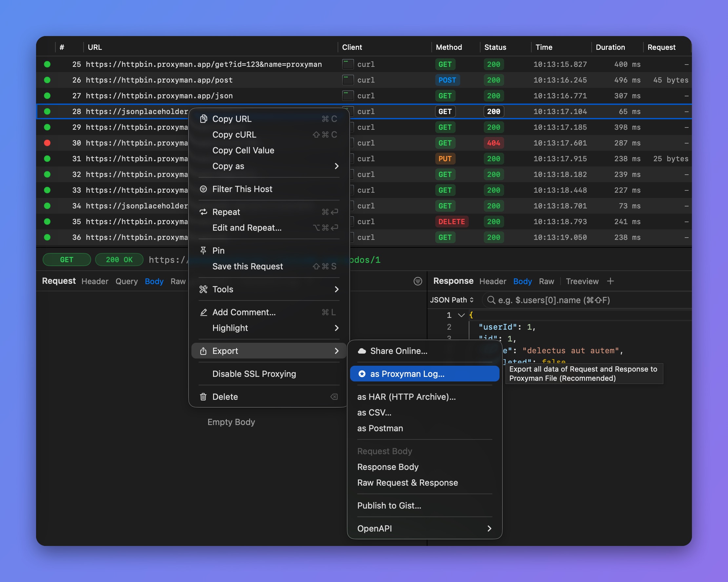Click the filter circle icon in Request panel
The width and height of the screenshot is (728, 582).
[x=418, y=281]
